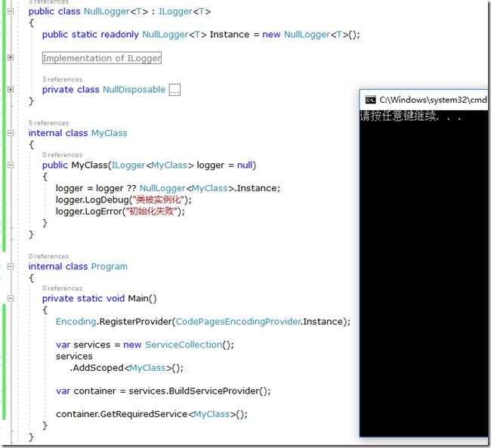Open '0 references' above Main method

[62, 289]
